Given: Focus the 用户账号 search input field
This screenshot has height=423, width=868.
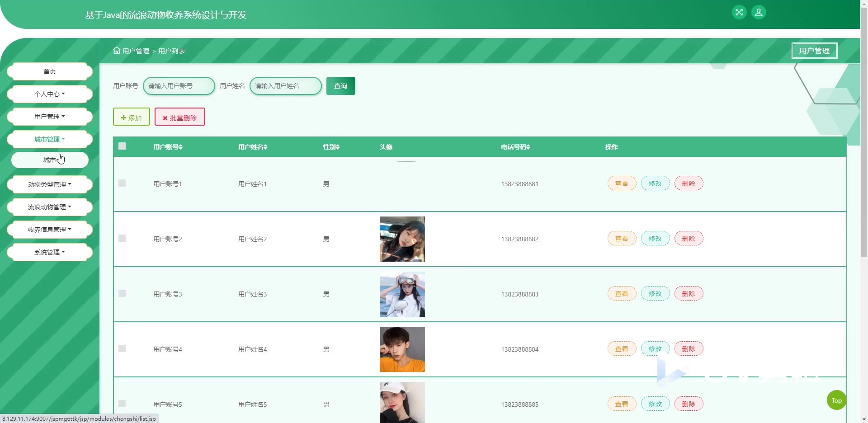Looking at the screenshot, I should (179, 86).
